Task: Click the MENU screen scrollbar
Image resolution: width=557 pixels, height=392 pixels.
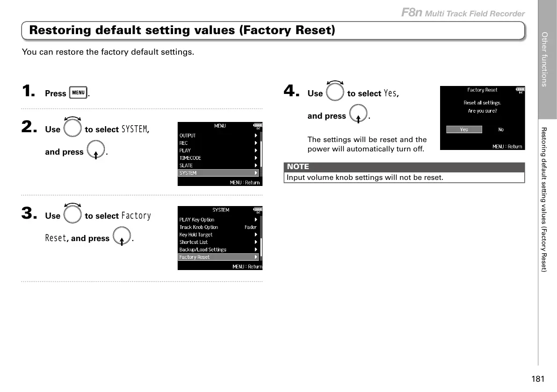Action: (261, 154)
